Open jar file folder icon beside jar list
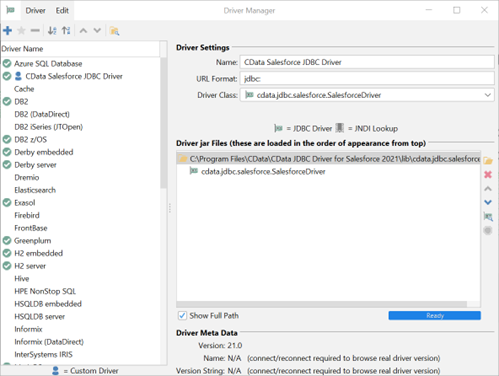 (488, 161)
